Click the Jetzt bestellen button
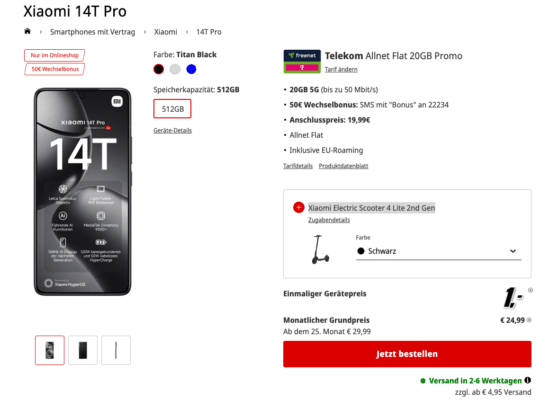This screenshot has height=400, width=549. tap(407, 354)
